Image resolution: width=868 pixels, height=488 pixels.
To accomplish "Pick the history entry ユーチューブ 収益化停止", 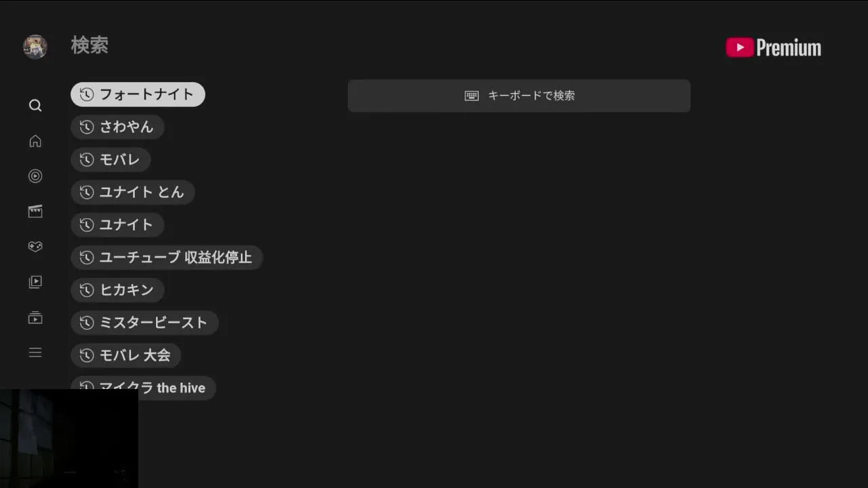I will [166, 257].
